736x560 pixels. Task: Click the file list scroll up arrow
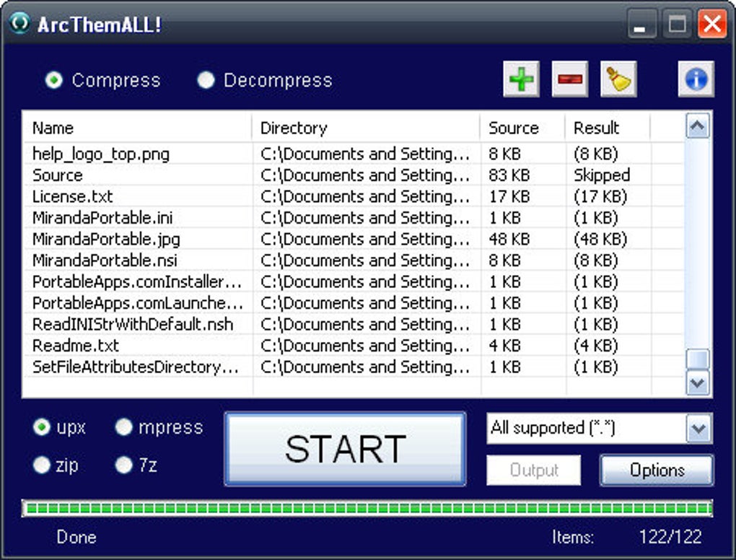pos(698,126)
